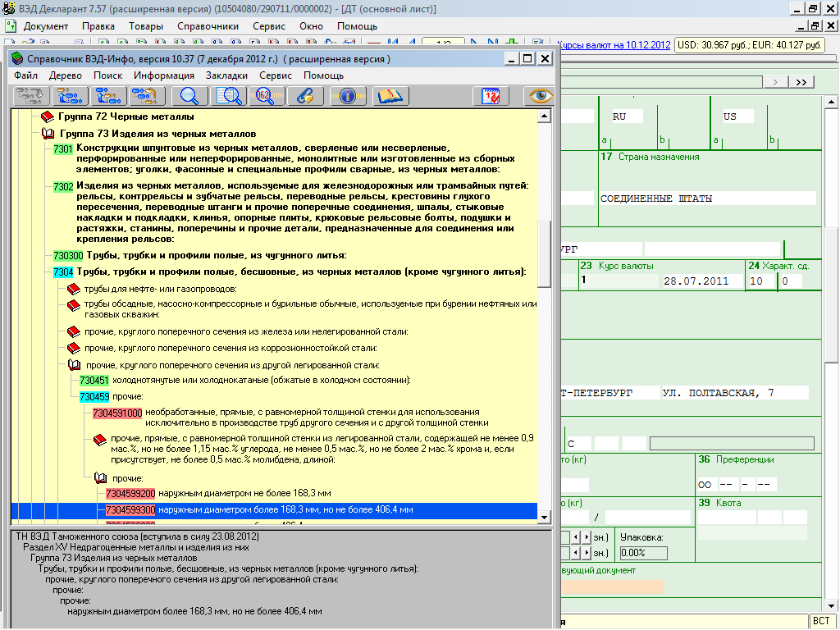Select code 7304 seamless tubes
The width and height of the screenshot is (840, 630).
click(x=63, y=272)
